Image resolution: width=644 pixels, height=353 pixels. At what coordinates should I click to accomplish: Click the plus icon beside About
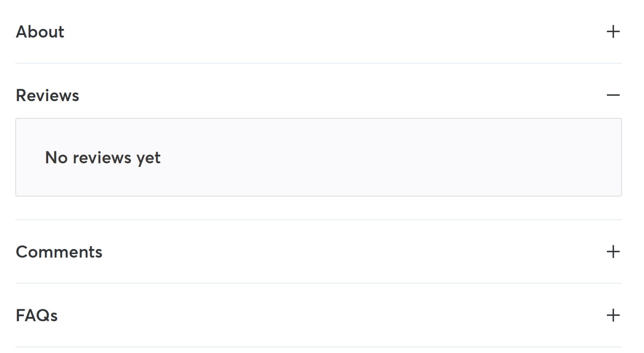click(613, 32)
